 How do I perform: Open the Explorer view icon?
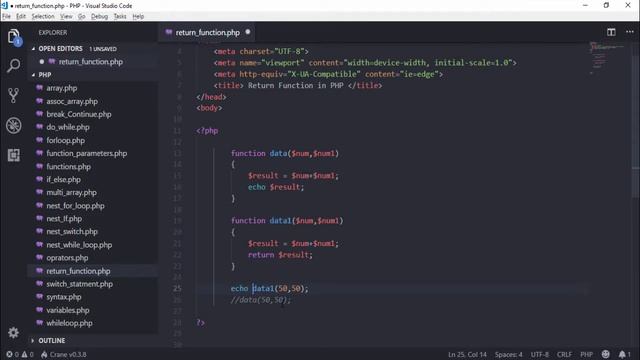(14, 37)
